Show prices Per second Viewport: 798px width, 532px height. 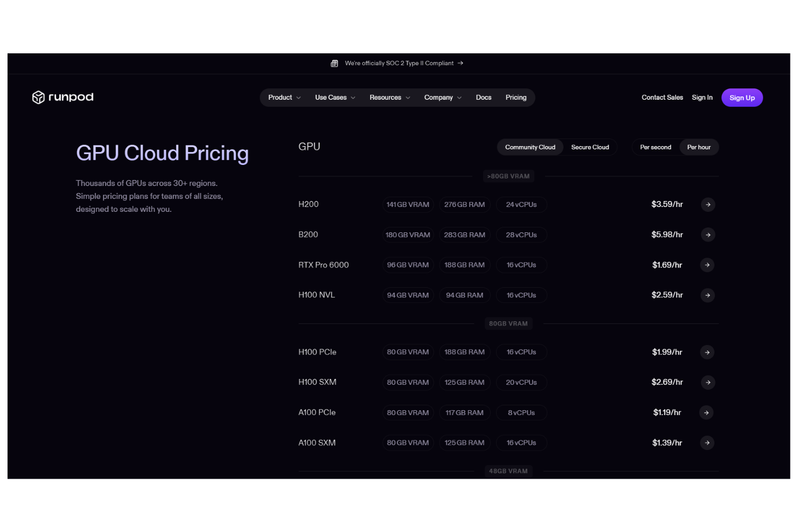coord(656,148)
